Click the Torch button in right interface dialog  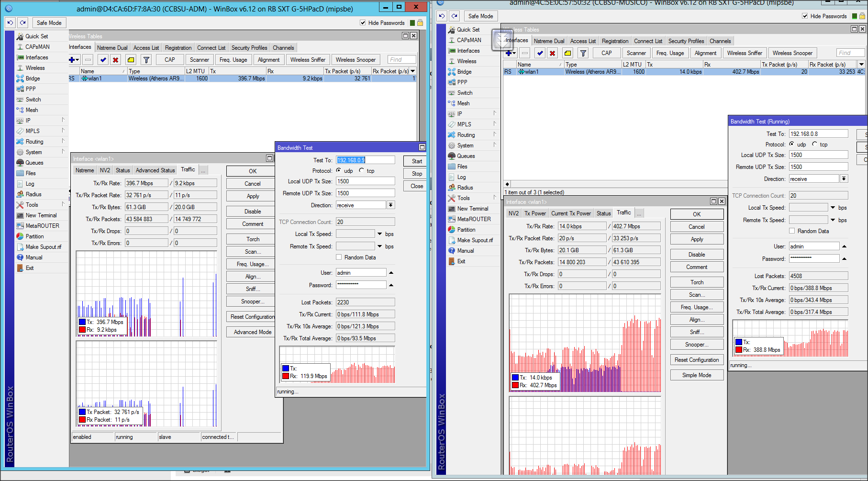click(697, 282)
